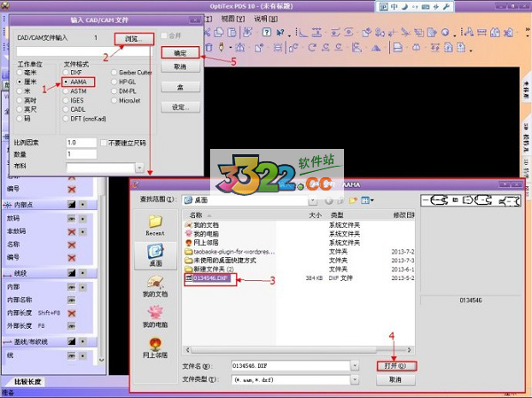Click Recent folder icon in file dialog
Viewport: 532px width, 398px height.
(155, 225)
